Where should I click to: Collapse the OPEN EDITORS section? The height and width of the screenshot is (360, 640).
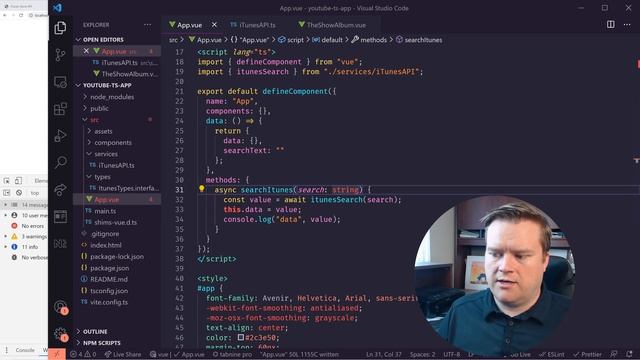click(78, 40)
